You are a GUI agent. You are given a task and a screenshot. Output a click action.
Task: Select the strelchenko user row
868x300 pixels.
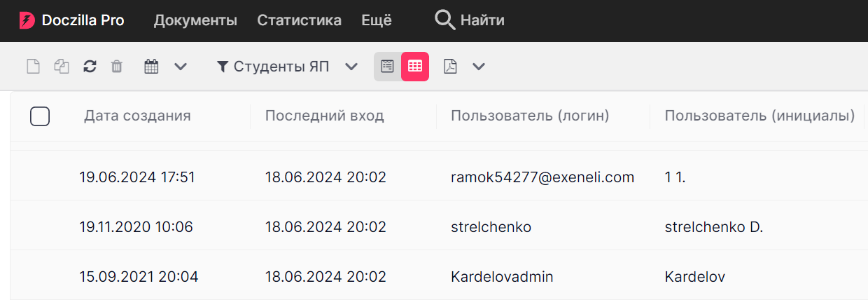439,227
